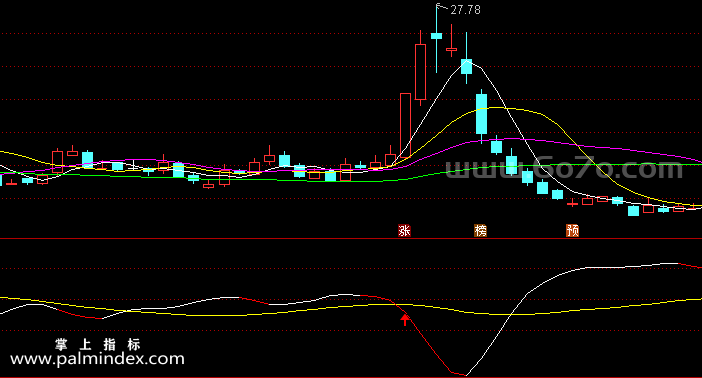Click the www.Go70.com watermark

pos(564,168)
